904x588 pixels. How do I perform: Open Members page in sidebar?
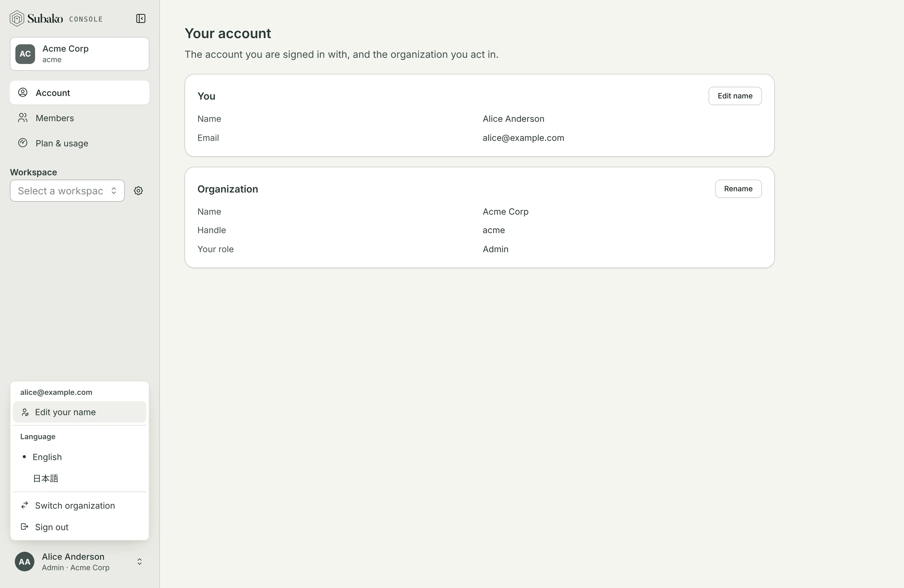pyautogui.click(x=79, y=118)
